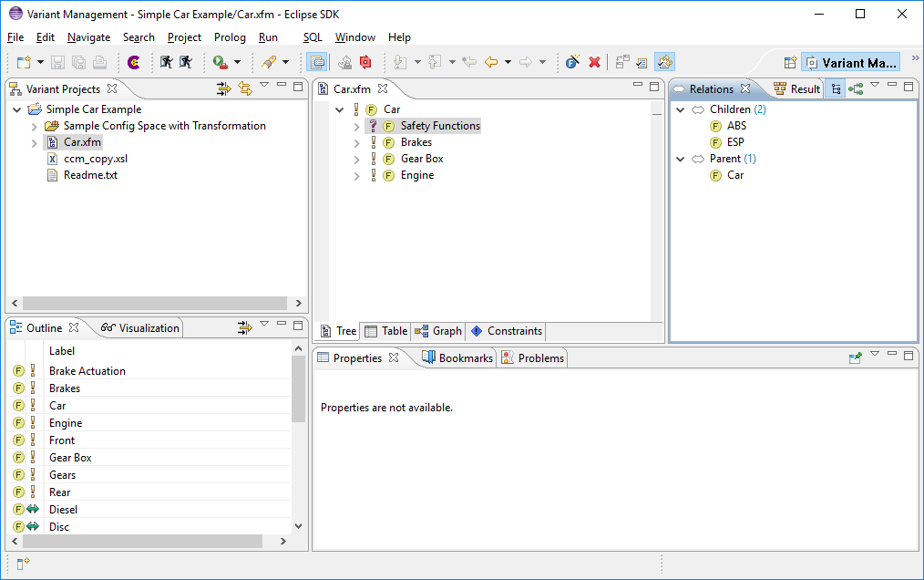The width and height of the screenshot is (924, 580).
Task: Show hidden toolbar items chevron
Action: click(915, 57)
